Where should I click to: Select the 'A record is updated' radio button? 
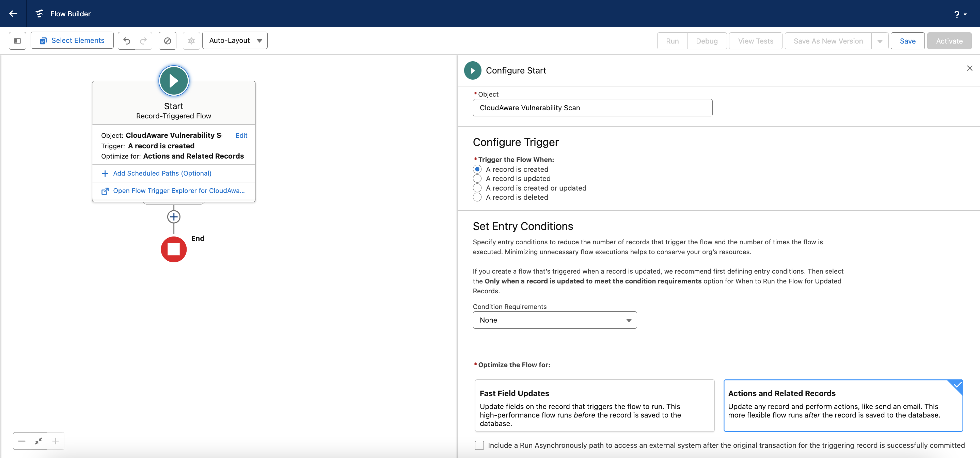click(x=477, y=179)
